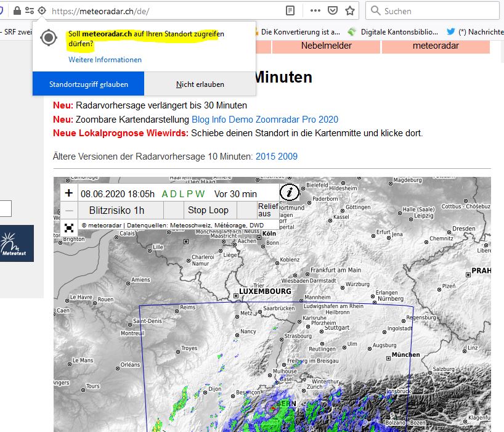Zoom in on the map with the plus button
This screenshot has height=432, width=504.
pyautogui.click(x=69, y=193)
